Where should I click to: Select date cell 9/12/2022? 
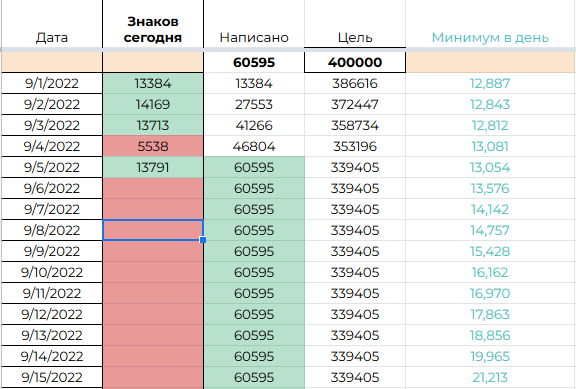click(52, 314)
